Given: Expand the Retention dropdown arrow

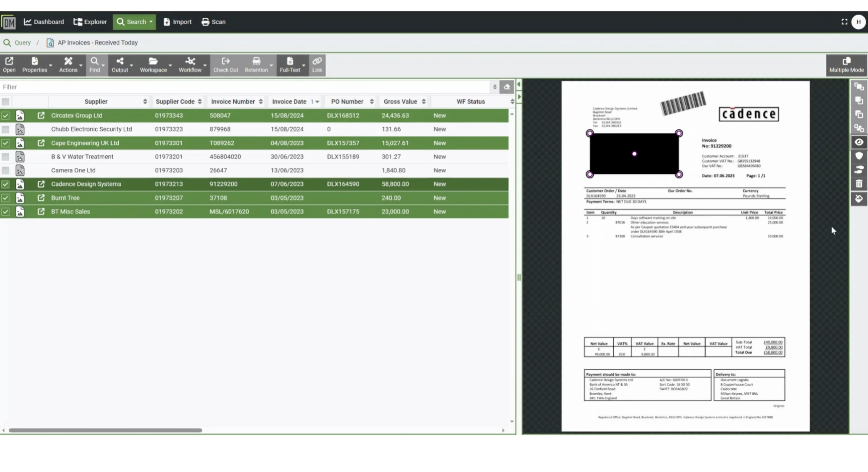Looking at the screenshot, I should point(271,65).
